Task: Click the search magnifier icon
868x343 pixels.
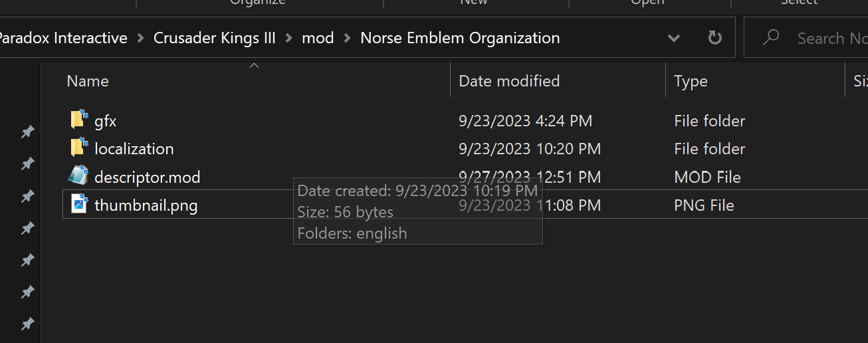Action: point(771,38)
